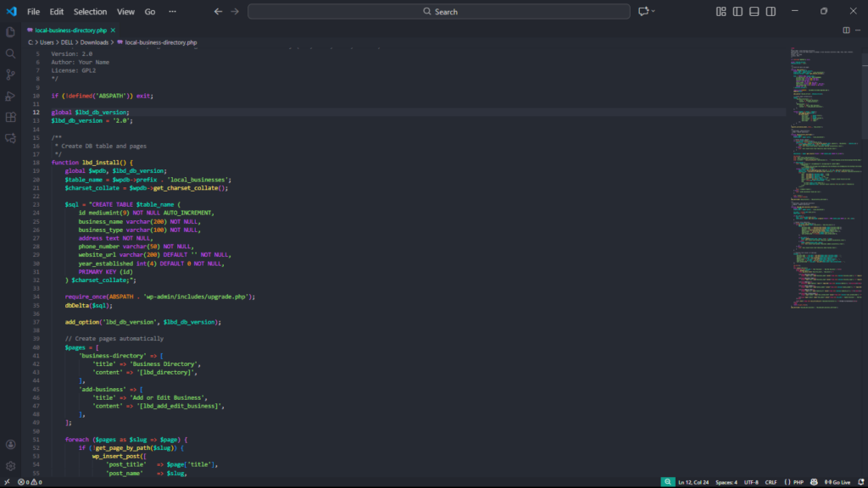
Task: Toggle the bottom Panel visibility
Action: click(x=754, y=11)
